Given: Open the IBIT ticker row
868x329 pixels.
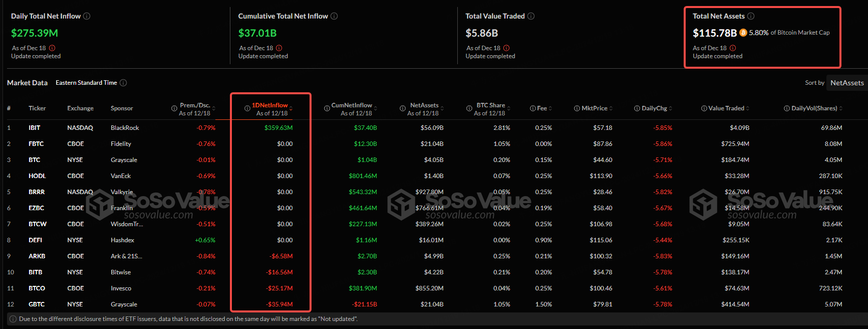Looking at the screenshot, I should [x=434, y=128].
